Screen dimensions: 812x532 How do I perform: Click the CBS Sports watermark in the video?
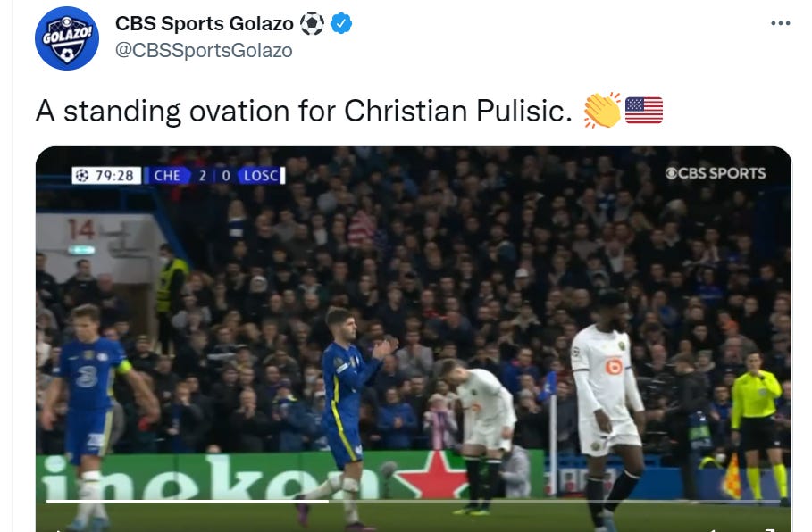716,173
